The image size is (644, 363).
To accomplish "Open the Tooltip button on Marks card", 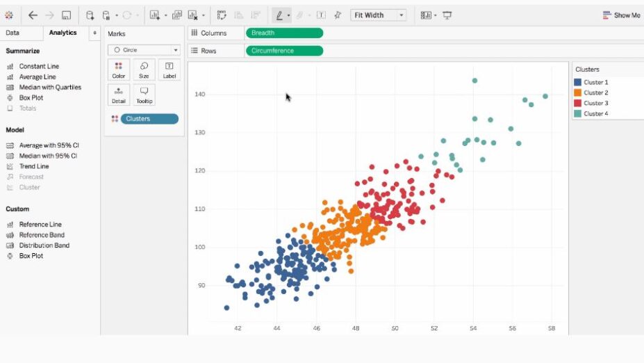I will pyautogui.click(x=144, y=95).
